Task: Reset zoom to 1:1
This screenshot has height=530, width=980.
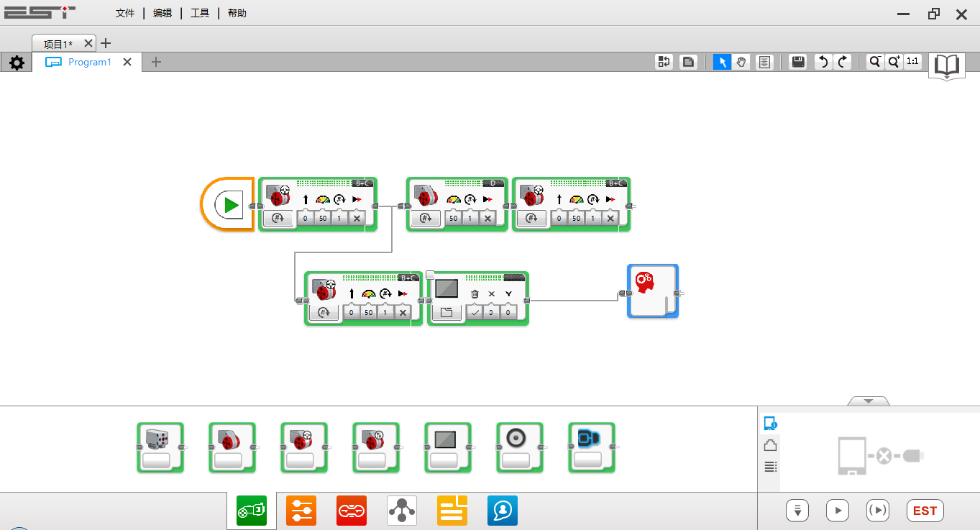Action: [912, 62]
